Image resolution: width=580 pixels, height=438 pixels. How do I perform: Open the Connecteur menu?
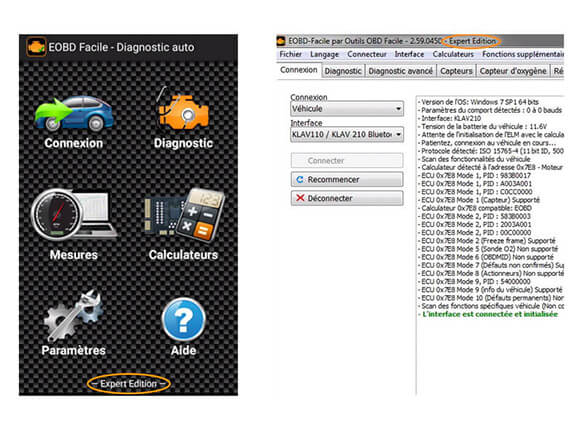[367, 54]
